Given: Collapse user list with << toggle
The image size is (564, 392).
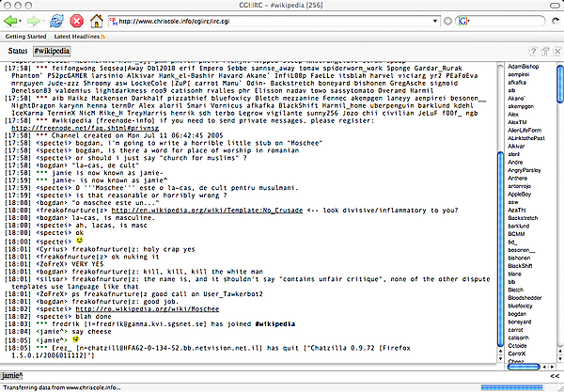Looking at the screenshot, I should click(x=555, y=376).
